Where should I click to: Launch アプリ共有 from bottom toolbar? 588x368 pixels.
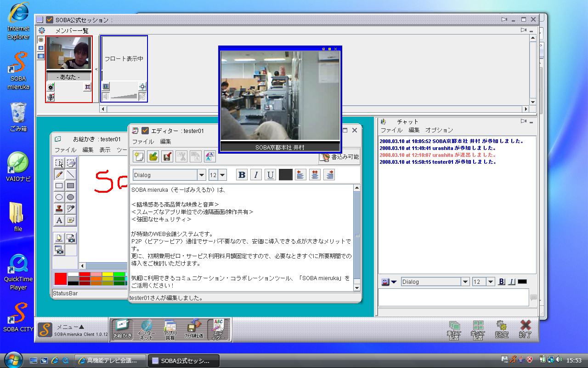coord(170,329)
